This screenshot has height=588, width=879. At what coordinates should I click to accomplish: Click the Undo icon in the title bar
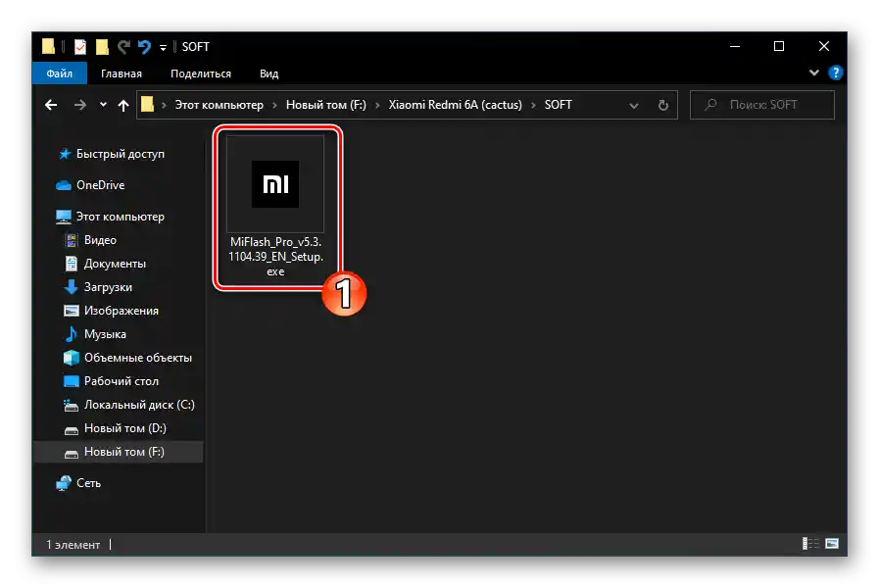click(x=144, y=46)
